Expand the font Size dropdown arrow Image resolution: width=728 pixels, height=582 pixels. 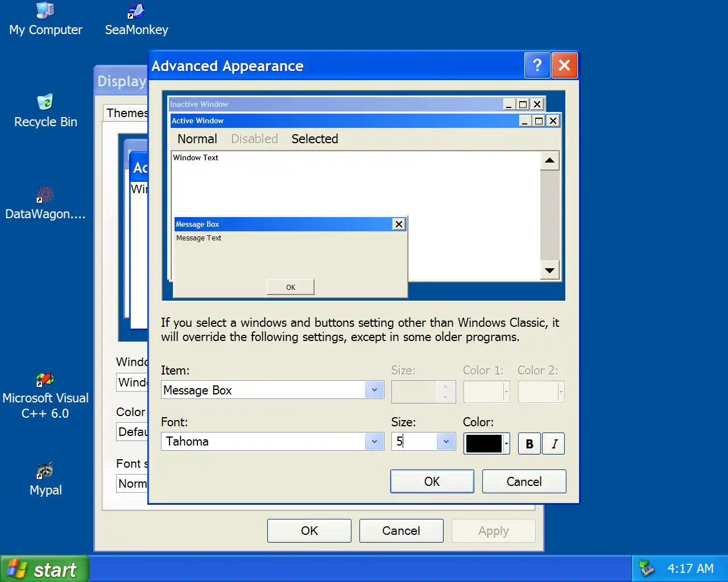coord(446,442)
